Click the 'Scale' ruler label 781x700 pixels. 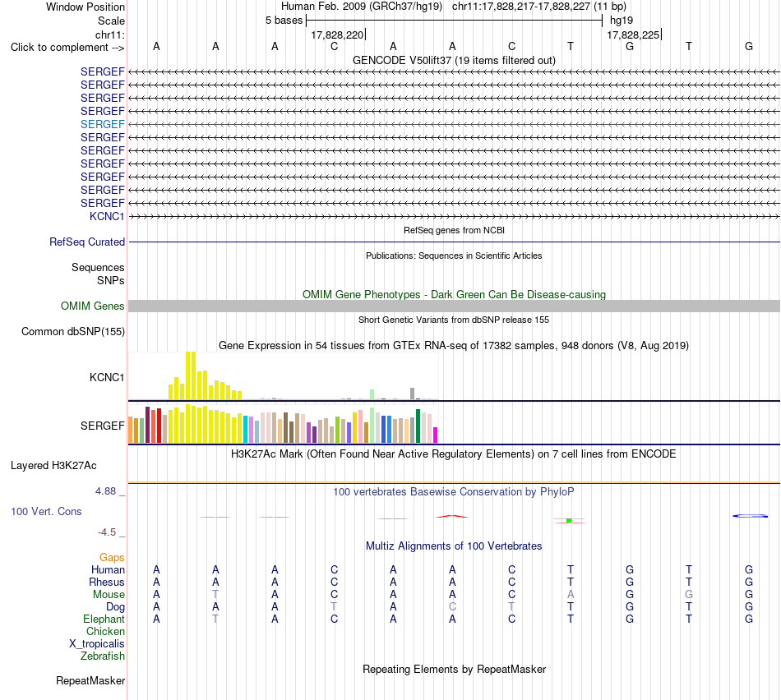(111, 21)
